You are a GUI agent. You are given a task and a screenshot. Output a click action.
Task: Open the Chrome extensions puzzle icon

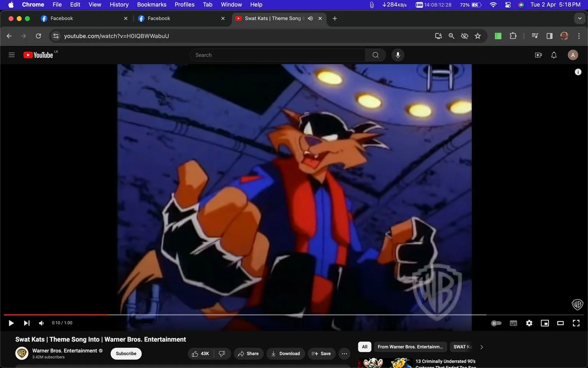[x=513, y=36]
